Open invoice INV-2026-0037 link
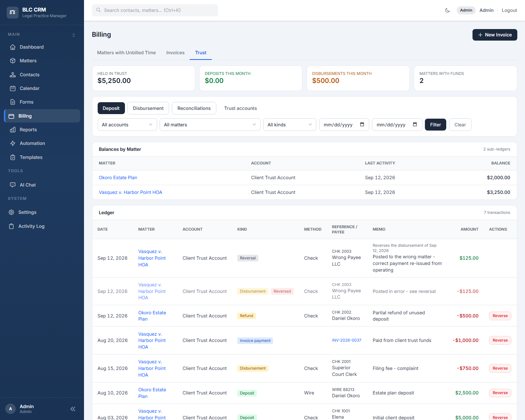Screen dimensions: 525x420 click(x=346, y=340)
